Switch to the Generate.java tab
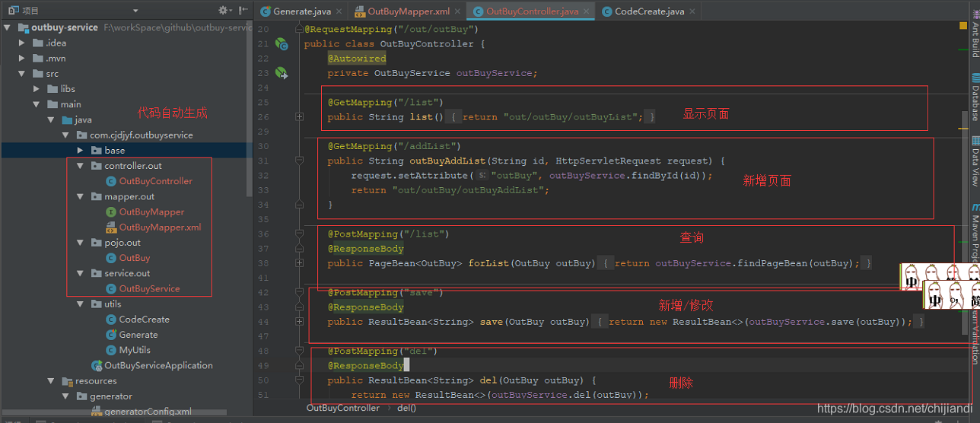 coord(302,11)
